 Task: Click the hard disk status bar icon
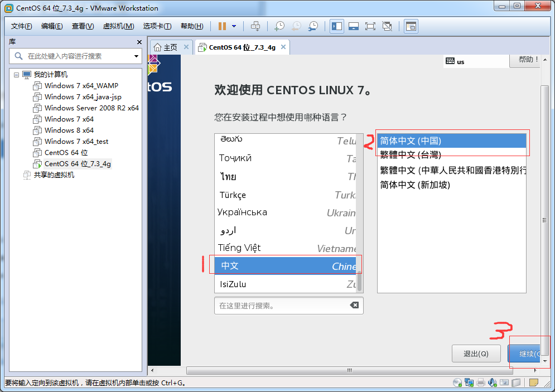click(516, 383)
